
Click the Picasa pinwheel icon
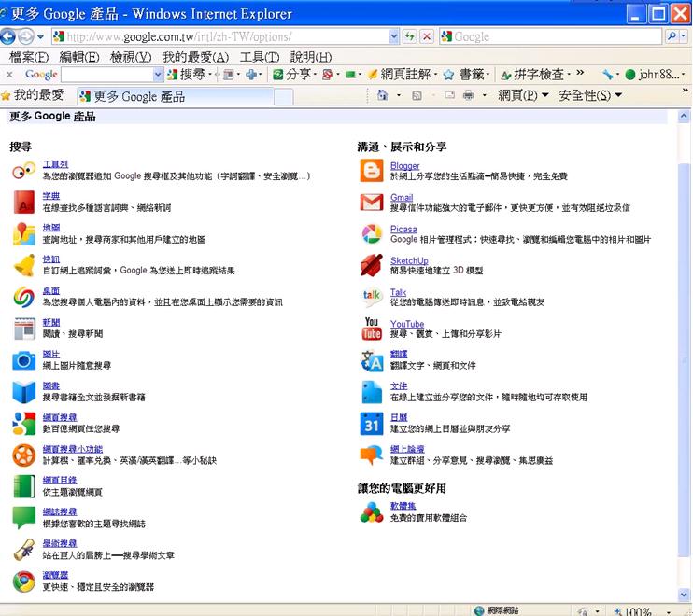pyautogui.click(x=372, y=234)
